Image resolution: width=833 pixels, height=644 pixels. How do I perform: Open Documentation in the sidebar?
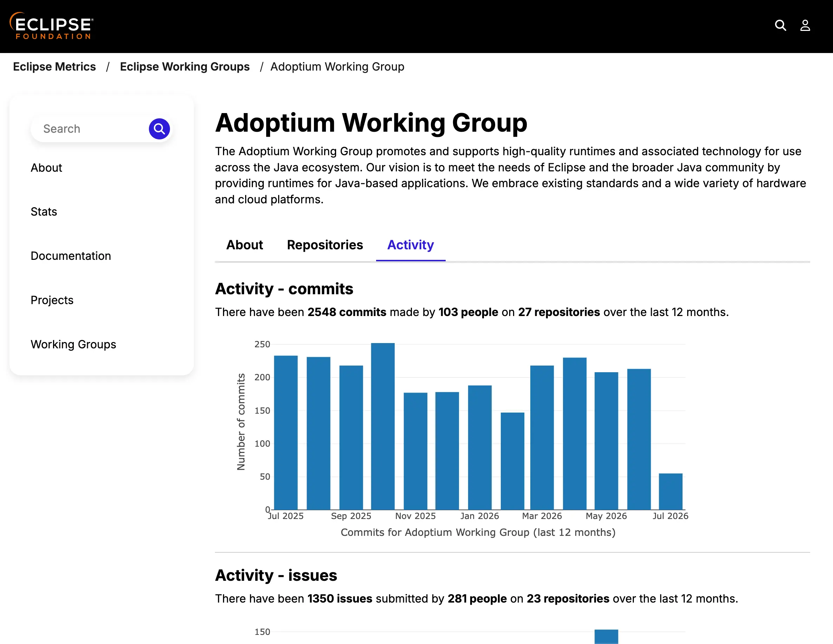pyautogui.click(x=71, y=256)
